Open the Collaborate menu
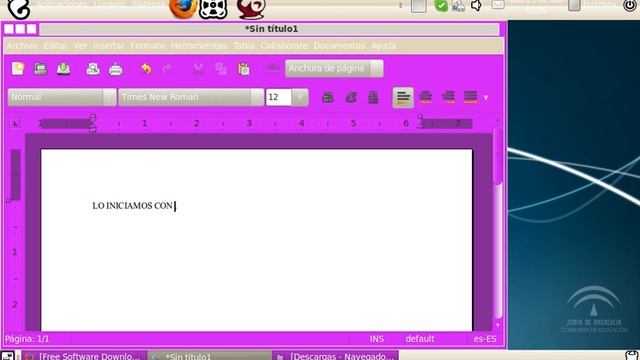The image size is (640, 360). point(284,46)
